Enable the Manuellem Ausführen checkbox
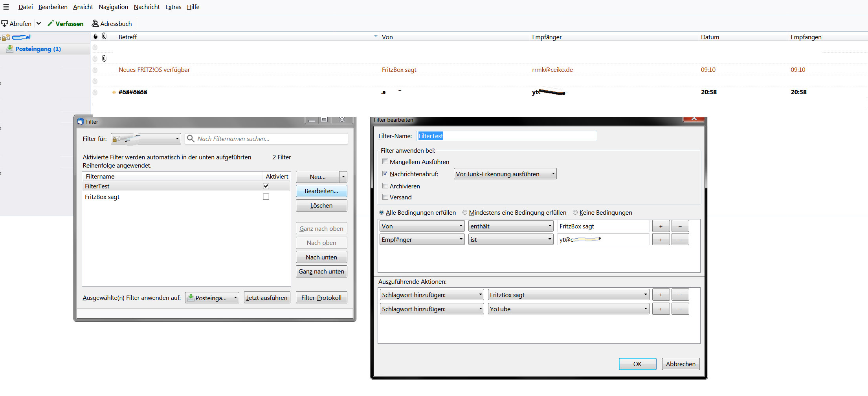The image size is (868, 396). coord(385,162)
